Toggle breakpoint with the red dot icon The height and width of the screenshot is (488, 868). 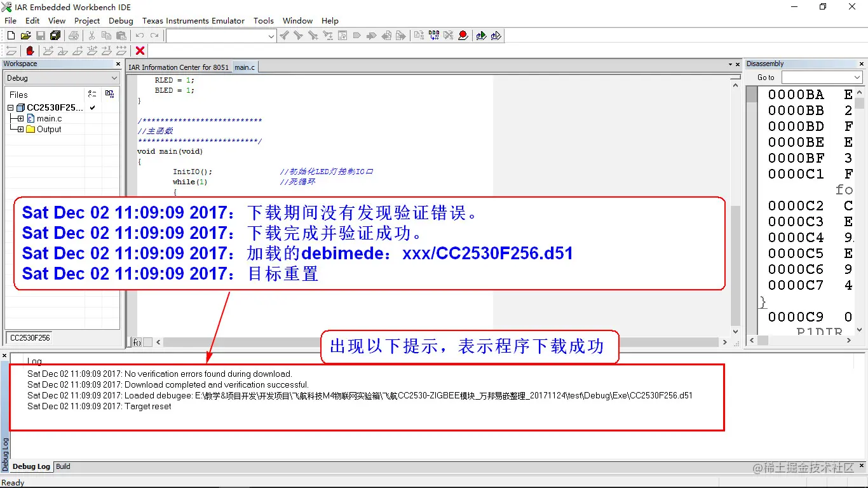[x=463, y=36]
